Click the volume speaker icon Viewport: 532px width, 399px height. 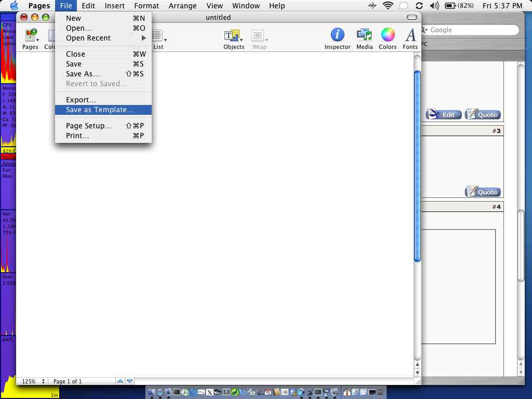pyautogui.click(x=434, y=5)
